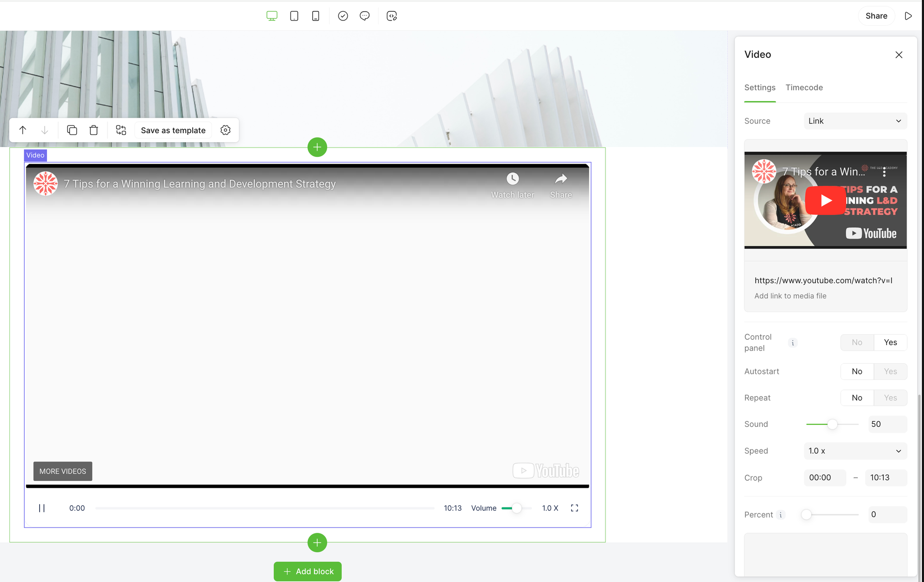Screen dimensions: 924x582
Task: Switch to the Timecode tab
Action: tap(804, 88)
